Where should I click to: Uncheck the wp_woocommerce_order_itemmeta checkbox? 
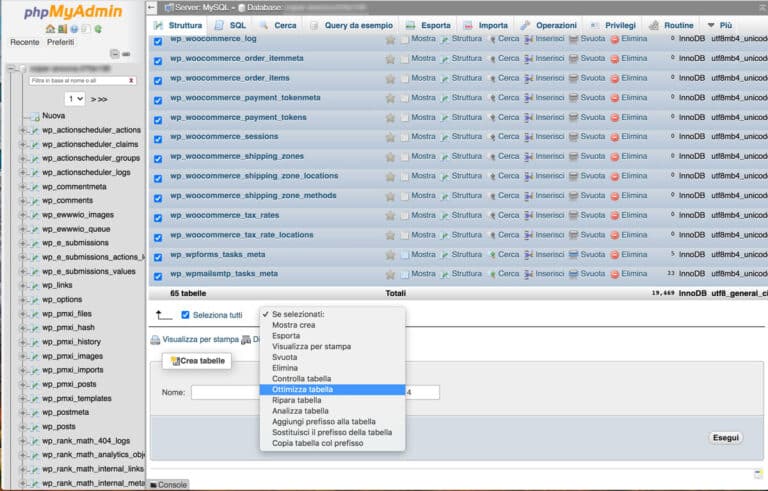158,61
